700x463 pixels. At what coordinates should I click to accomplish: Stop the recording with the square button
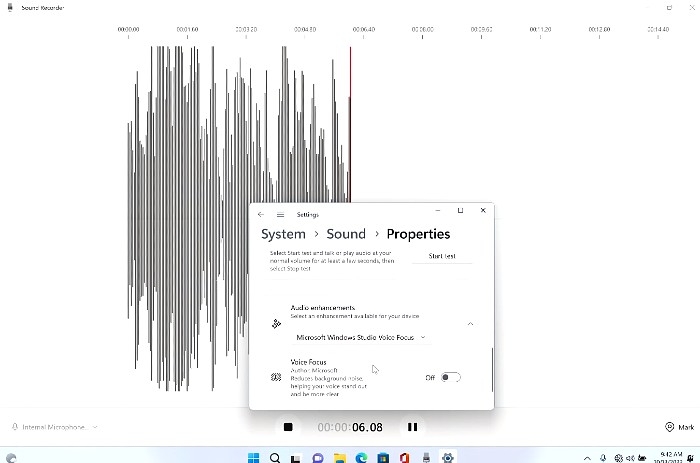coord(288,427)
